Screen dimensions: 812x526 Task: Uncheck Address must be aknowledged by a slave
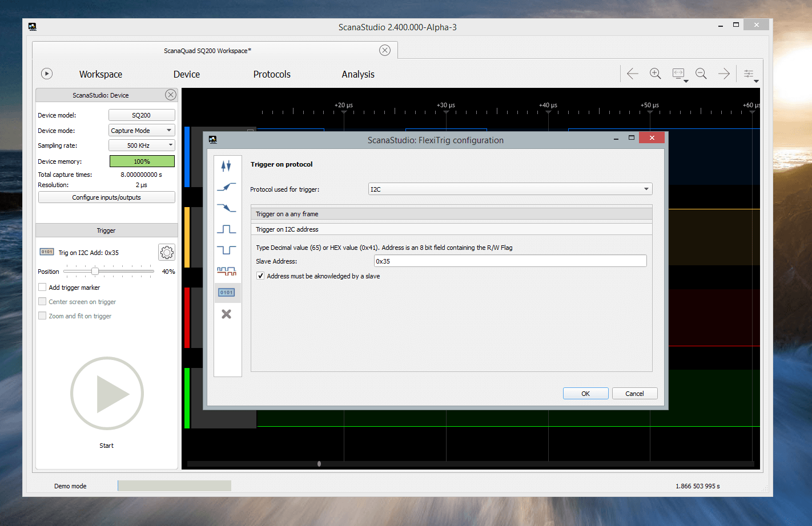(x=260, y=276)
